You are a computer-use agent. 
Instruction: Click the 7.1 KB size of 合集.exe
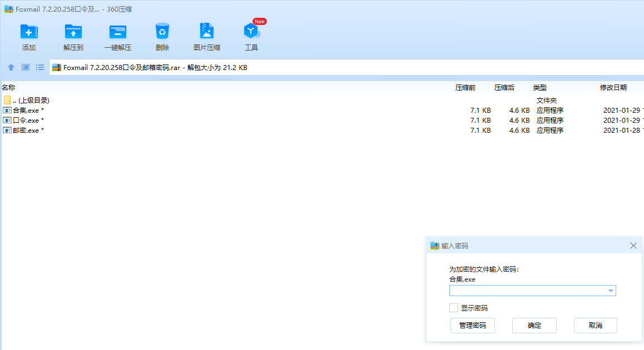pyautogui.click(x=480, y=111)
